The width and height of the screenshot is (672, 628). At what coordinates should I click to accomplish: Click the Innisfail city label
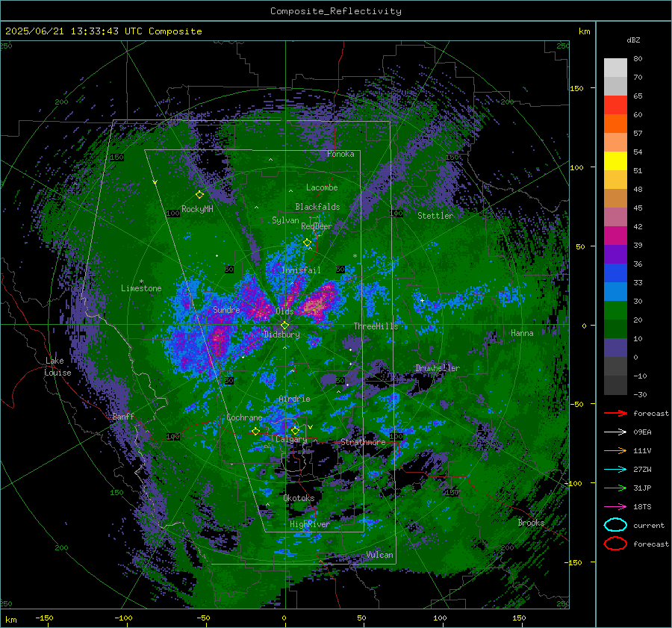point(301,270)
